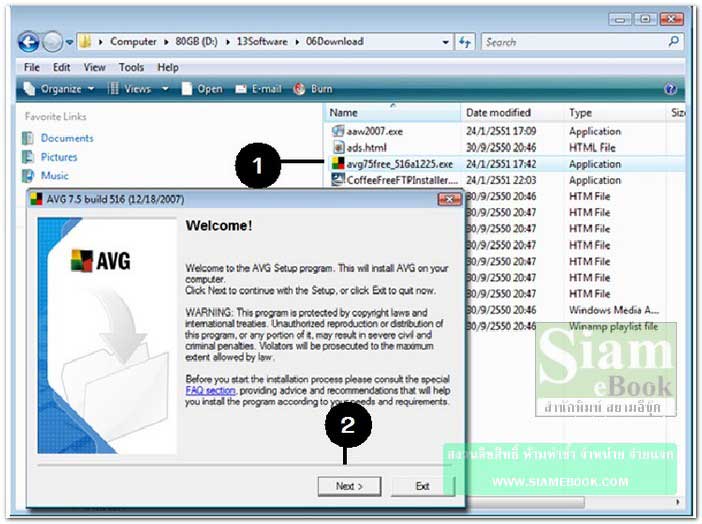Click Exit in the AVG setup dialog
The image size is (702, 524).
pyautogui.click(x=423, y=486)
